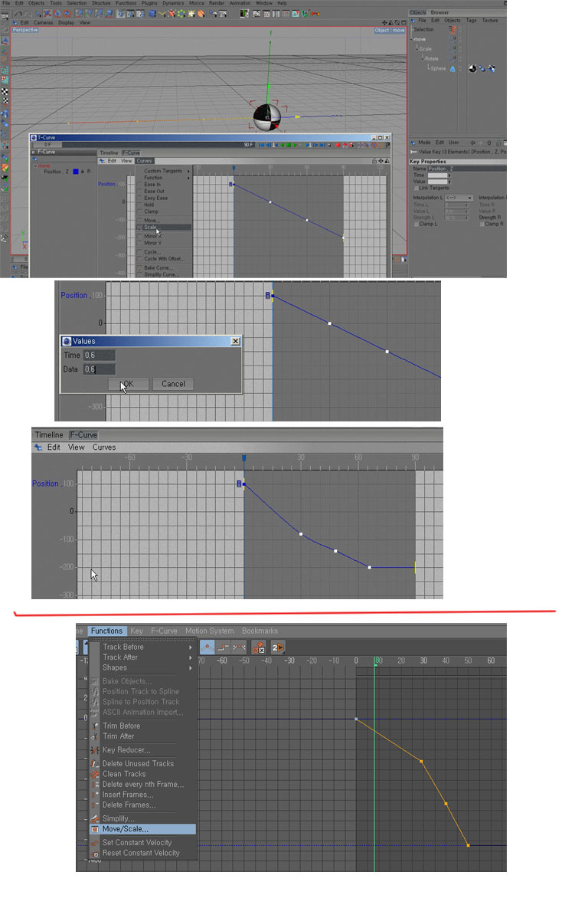Click the 2-arrow icon in timeline toolbar
The width and height of the screenshot is (588, 908).
(278, 647)
